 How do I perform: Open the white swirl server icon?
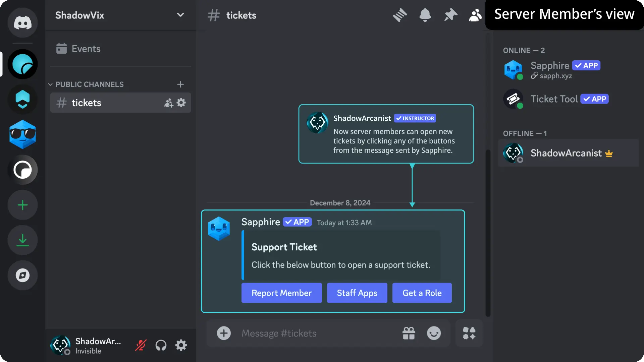pyautogui.click(x=22, y=170)
